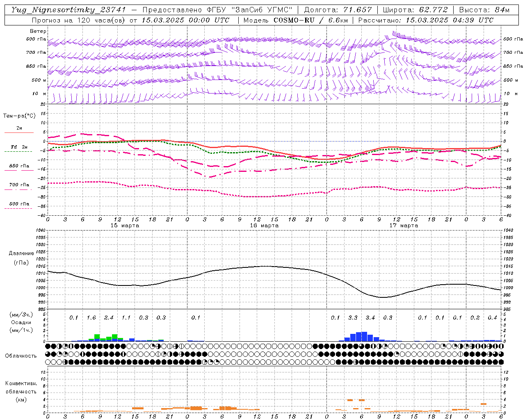Click the forecast text Прогноз на 120 часа(ов)
525x420 pixels.
click(x=78, y=20)
